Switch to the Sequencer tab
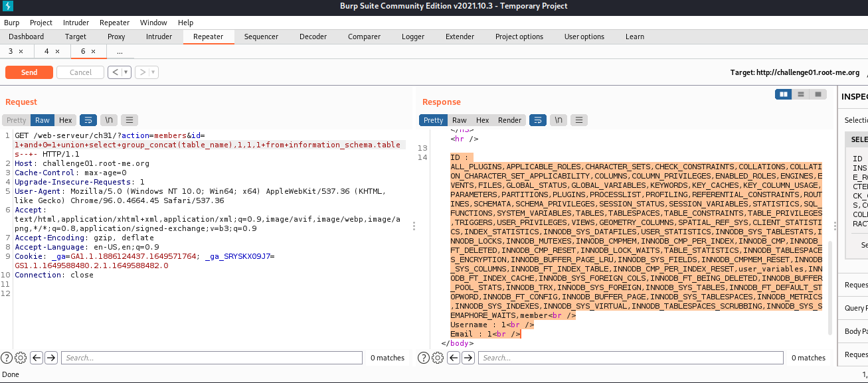The width and height of the screenshot is (868, 383). (262, 37)
